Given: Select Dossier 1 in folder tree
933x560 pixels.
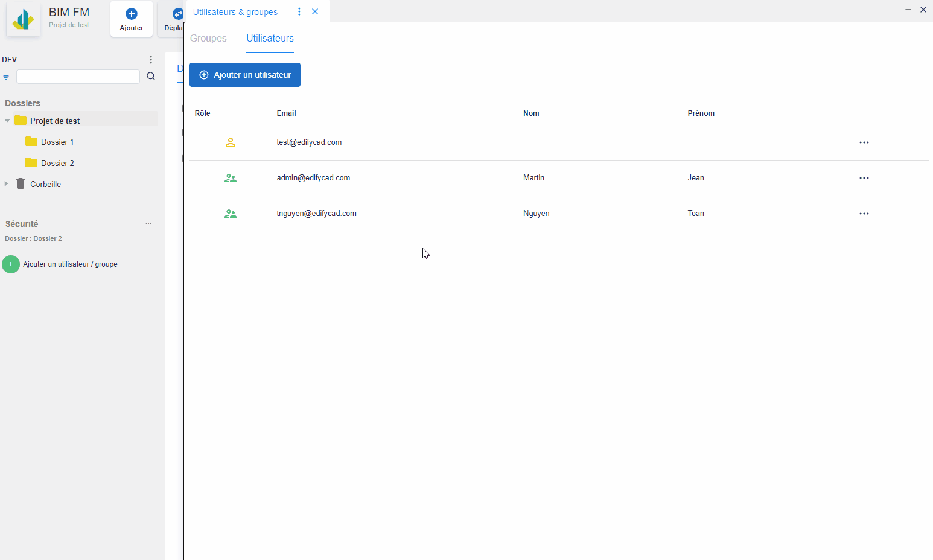Looking at the screenshot, I should [x=57, y=142].
